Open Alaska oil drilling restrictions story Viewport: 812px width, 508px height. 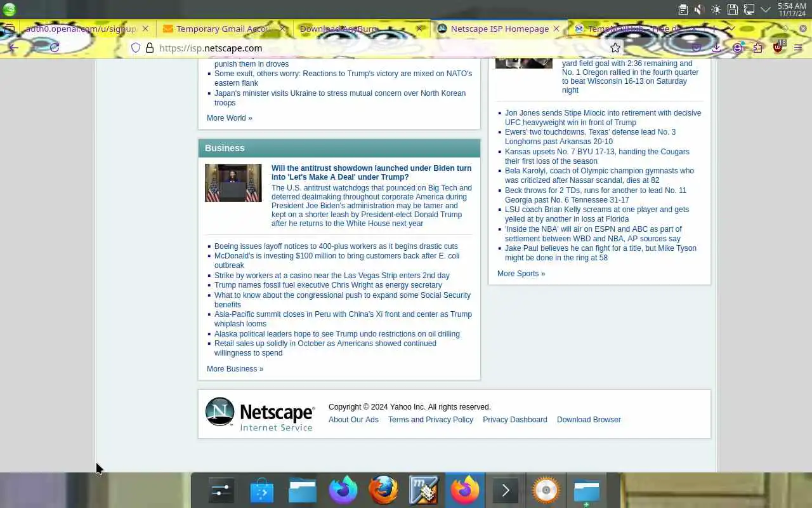tap(337, 333)
